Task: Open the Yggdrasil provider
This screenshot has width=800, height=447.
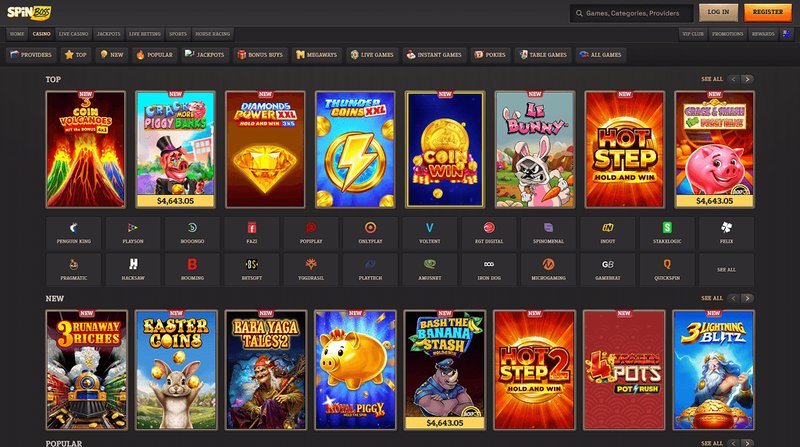Action: [311, 269]
